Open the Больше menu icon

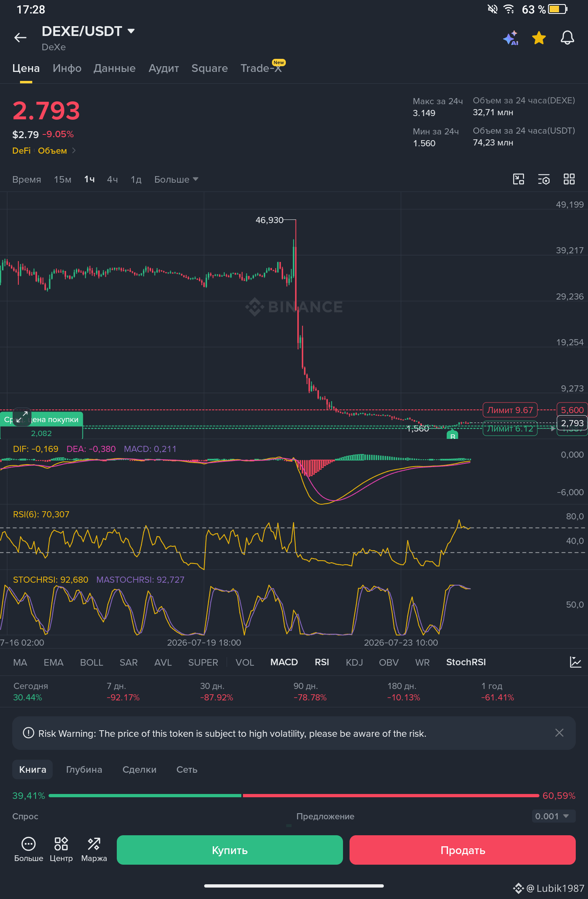(29, 849)
